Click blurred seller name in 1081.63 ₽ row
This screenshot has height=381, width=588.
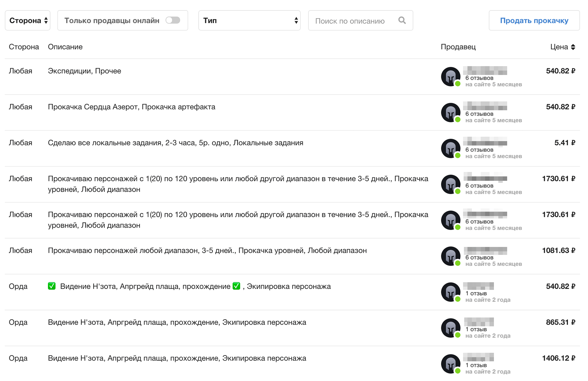tap(485, 250)
